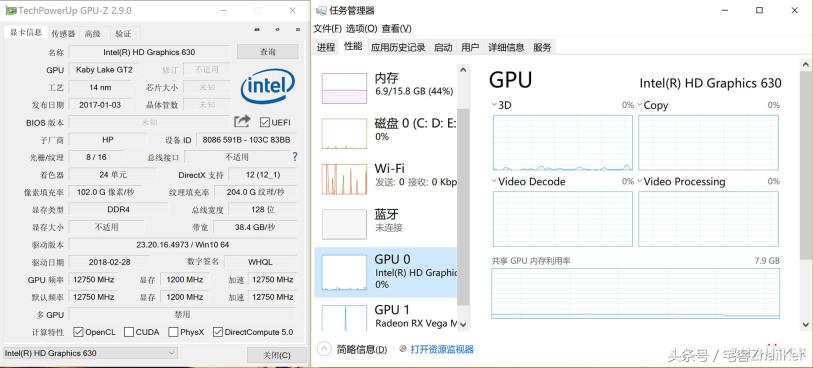
Task: Open the Video Processing graph dropdown
Action: [x=640, y=181]
